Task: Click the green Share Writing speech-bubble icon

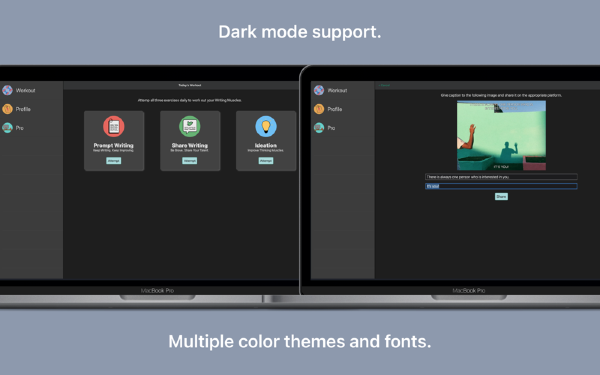Action: pyautogui.click(x=190, y=126)
